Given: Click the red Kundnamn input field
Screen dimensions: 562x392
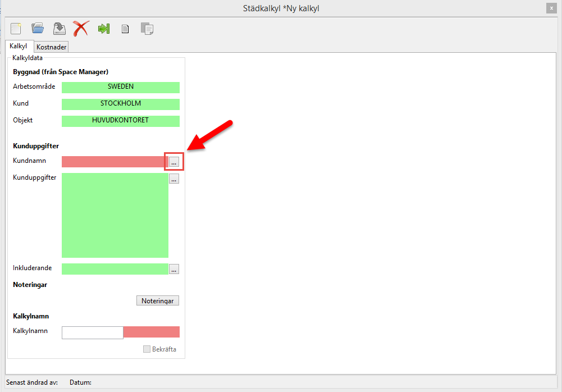Looking at the screenshot, I should (112, 162).
